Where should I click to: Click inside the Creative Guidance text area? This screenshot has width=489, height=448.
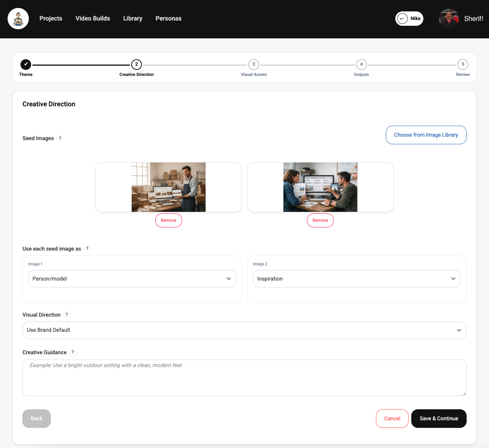pos(244,378)
